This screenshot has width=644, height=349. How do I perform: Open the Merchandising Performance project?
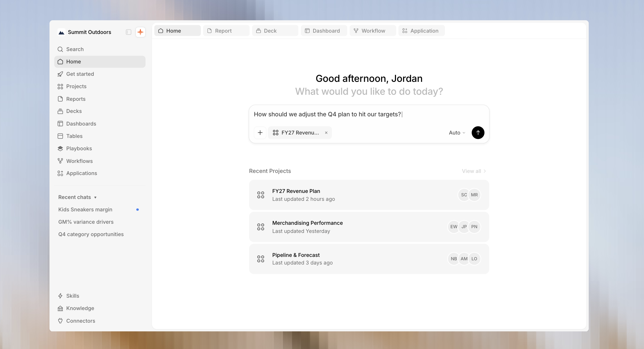click(369, 227)
